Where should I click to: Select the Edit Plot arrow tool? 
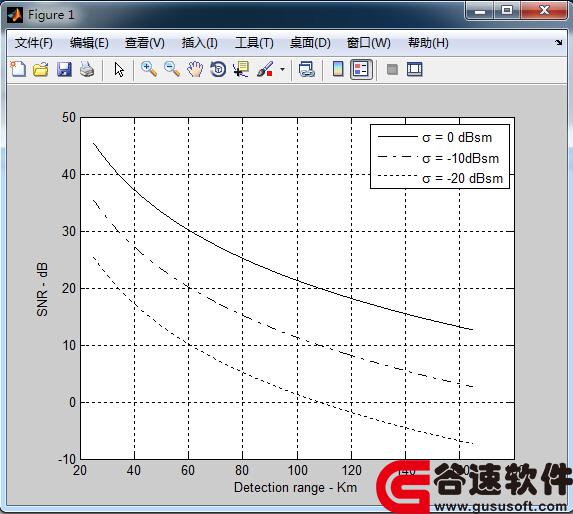click(x=119, y=69)
